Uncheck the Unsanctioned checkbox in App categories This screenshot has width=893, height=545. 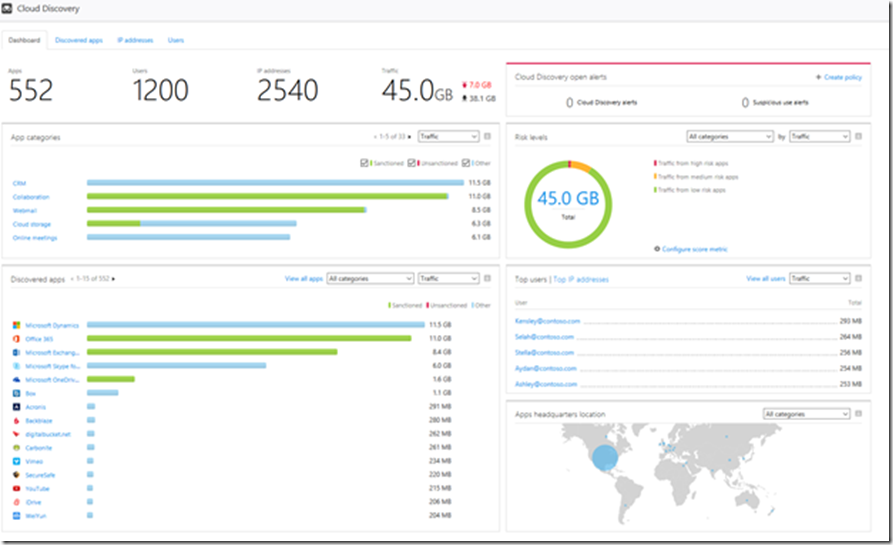click(x=412, y=163)
